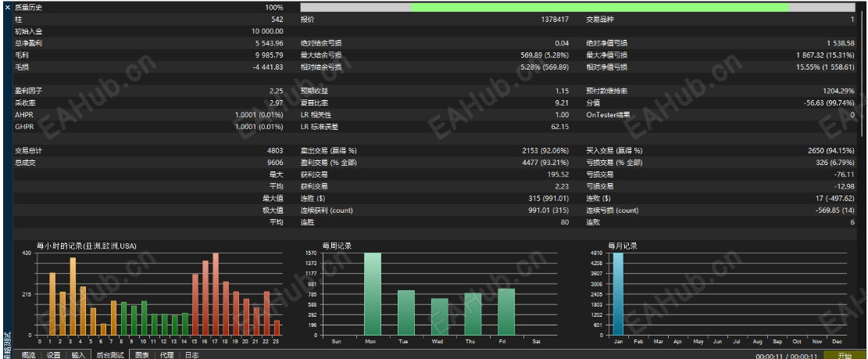The width and height of the screenshot is (868, 359).
Task: Click the Mon bar in 每周记录 chart
Action: click(373, 294)
